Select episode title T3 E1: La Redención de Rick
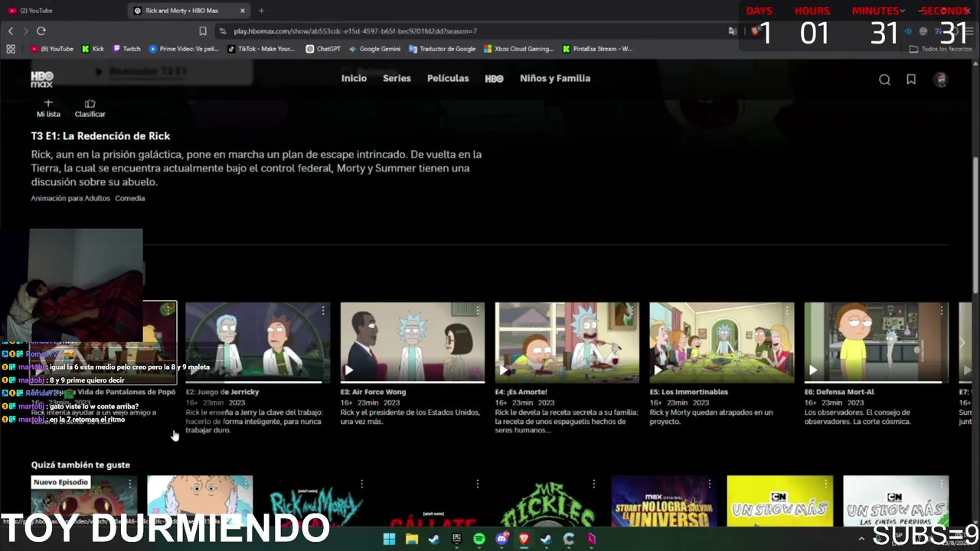The image size is (980, 551). point(100,135)
